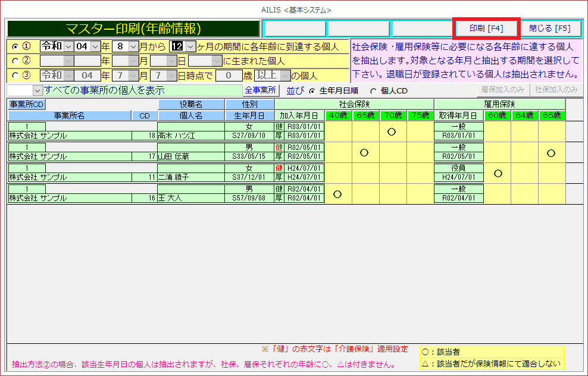Sort list by 個人CD radio option
This screenshot has width=588, height=376.
coord(374,91)
